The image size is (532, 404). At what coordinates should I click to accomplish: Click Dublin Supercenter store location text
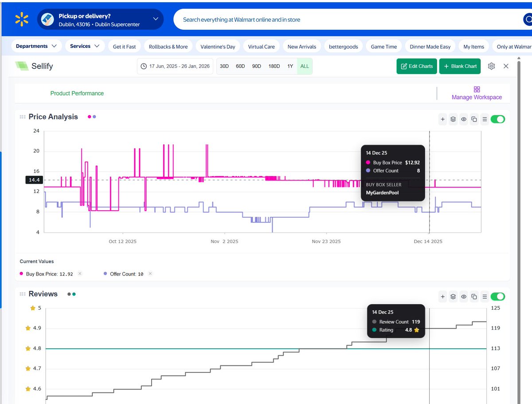pyautogui.click(x=117, y=24)
